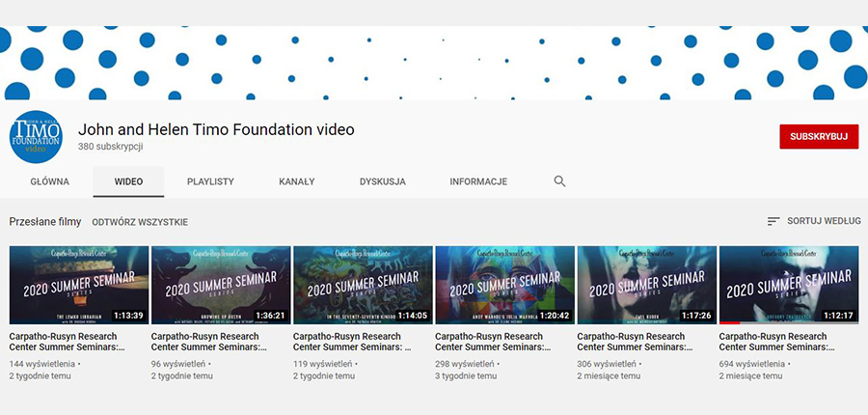Open the PLAYLISTY tab
The width and height of the screenshot is (868, 415).
point(210,181)
